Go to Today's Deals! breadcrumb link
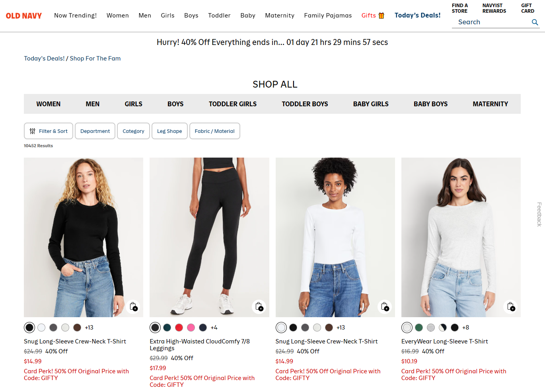Screen dimensions: 545x392 point(44,59)
